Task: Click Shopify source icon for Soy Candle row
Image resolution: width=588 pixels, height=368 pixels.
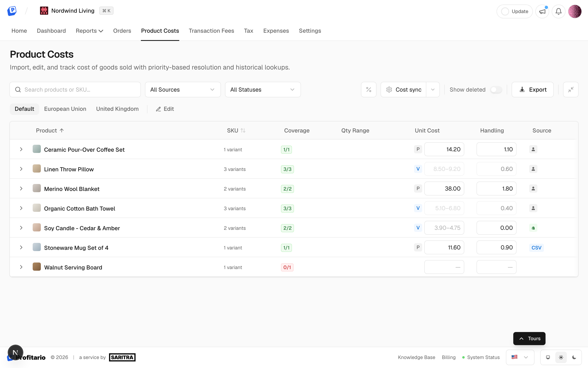Action: tap(533, 228)
